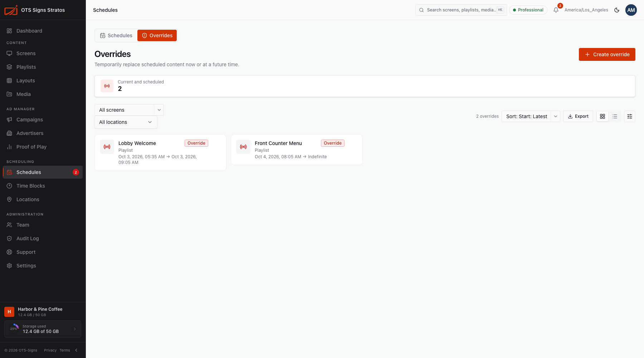Open Playlists page

click(43, 67)
